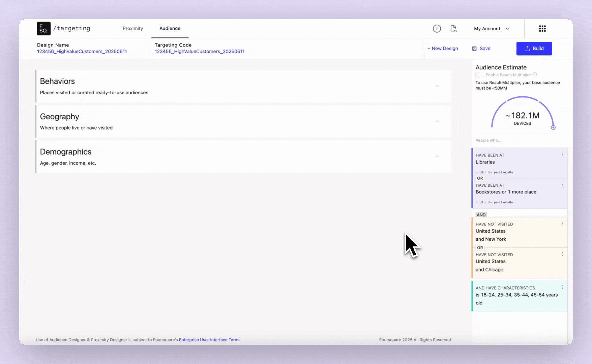
Task: Click 'and New York' text
Action: [x=491, y=239]
